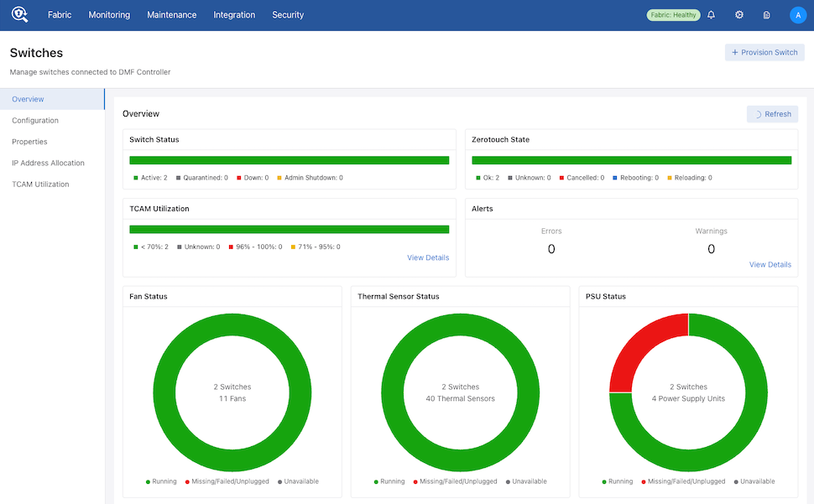Open View Details in Alerts card
Image resolution: width=814 pixels, height=504 pixels.
(x=770, y=264)
